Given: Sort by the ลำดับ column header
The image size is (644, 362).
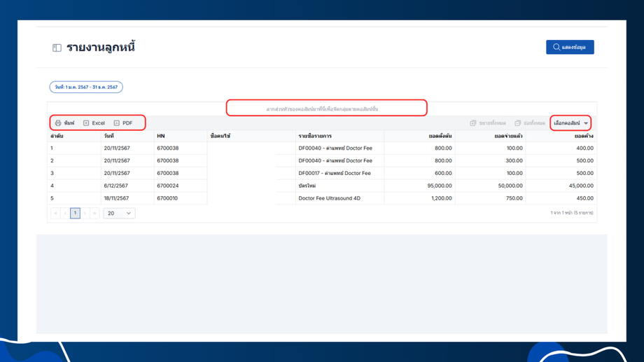Looking at the screenshot, I should (x=74, y=136).
